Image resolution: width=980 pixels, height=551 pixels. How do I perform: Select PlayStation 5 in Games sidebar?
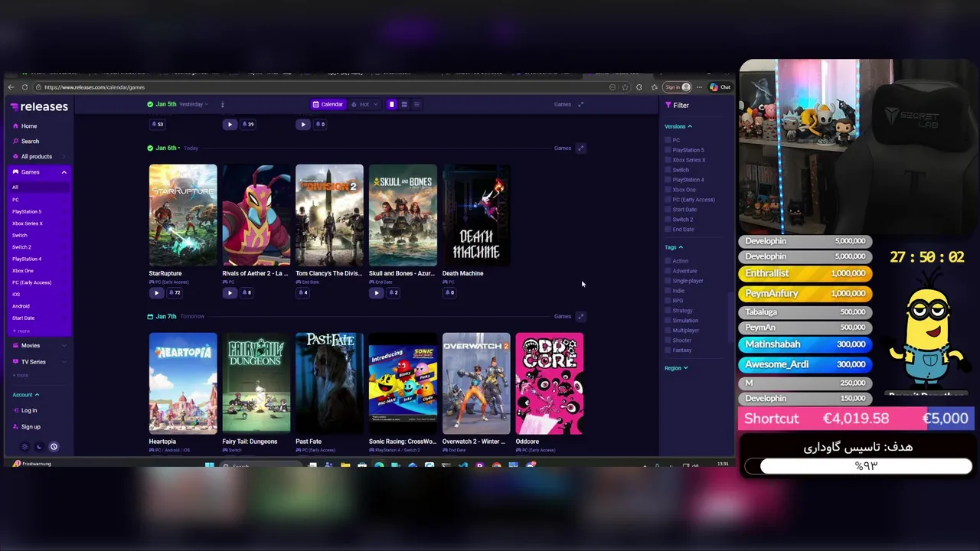click(27, 211)
